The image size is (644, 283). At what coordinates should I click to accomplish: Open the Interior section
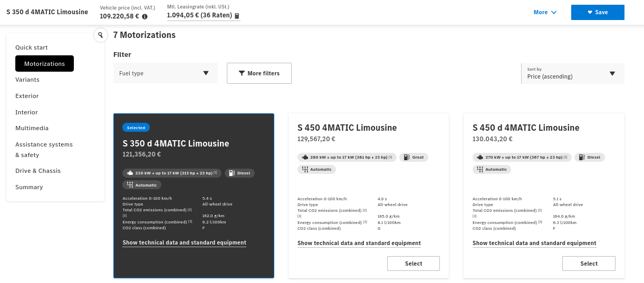click(x=26, y=112)
